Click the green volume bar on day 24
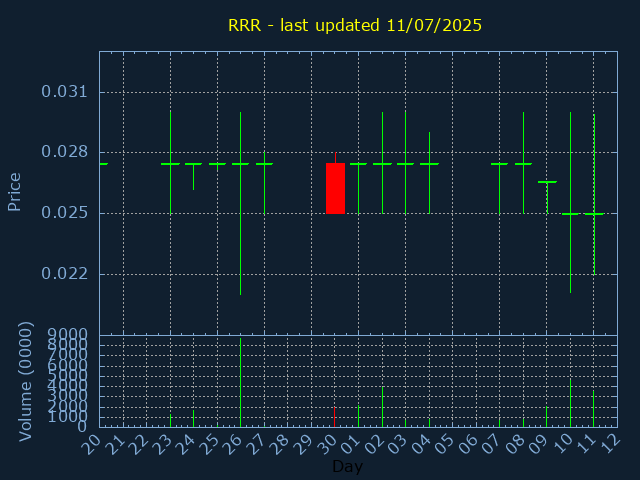Image resolution: width=640 pixels, height=480 pixels. click(193, 418)
